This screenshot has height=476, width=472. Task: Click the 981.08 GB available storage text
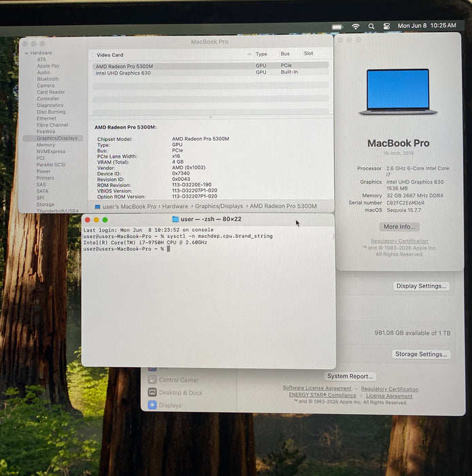(x=412, y=333)
